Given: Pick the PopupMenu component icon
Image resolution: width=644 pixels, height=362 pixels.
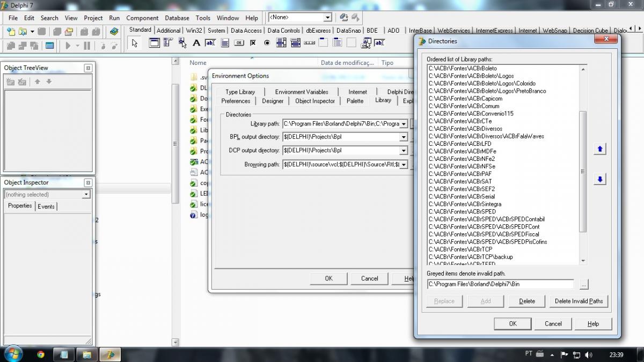Looking at the screenshot, I should point(182,43).
